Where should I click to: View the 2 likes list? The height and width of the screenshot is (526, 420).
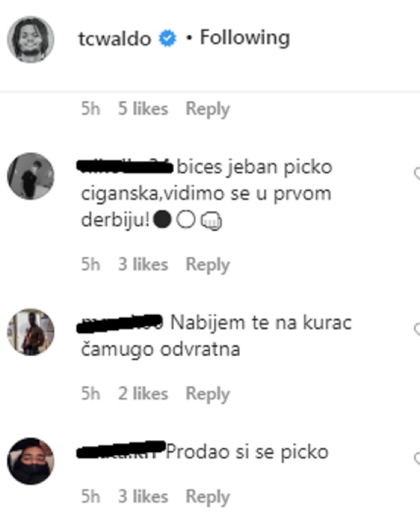click(x=143, y=394)
